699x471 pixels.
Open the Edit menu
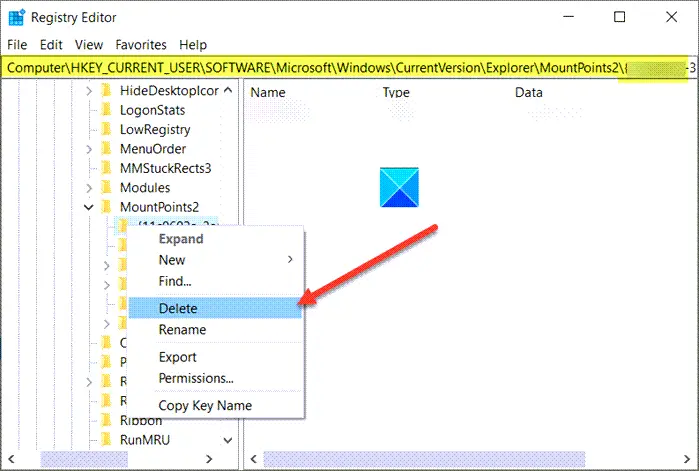pyautogui.click(x=51, y=45)
